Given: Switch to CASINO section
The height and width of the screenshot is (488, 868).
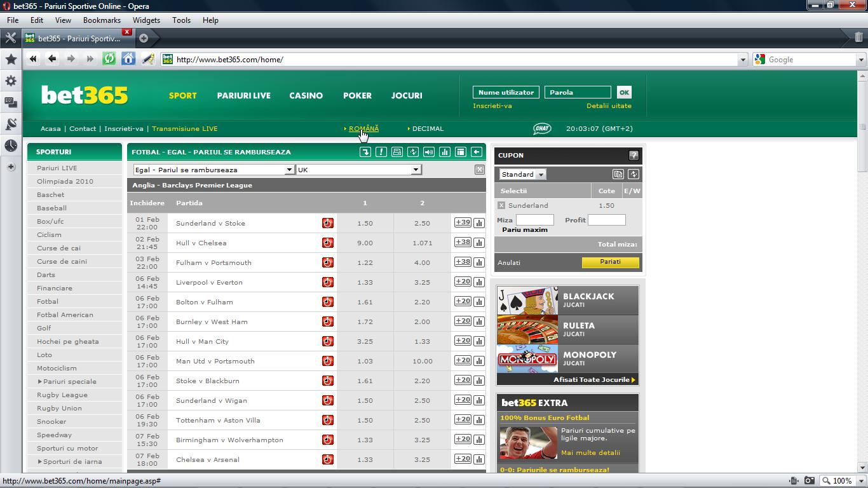Looking at the screenshot, I should 306,95.
